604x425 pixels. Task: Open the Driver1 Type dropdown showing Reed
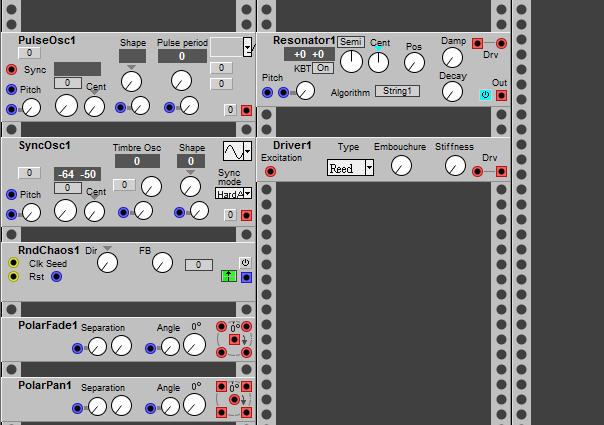pos(350,169)
